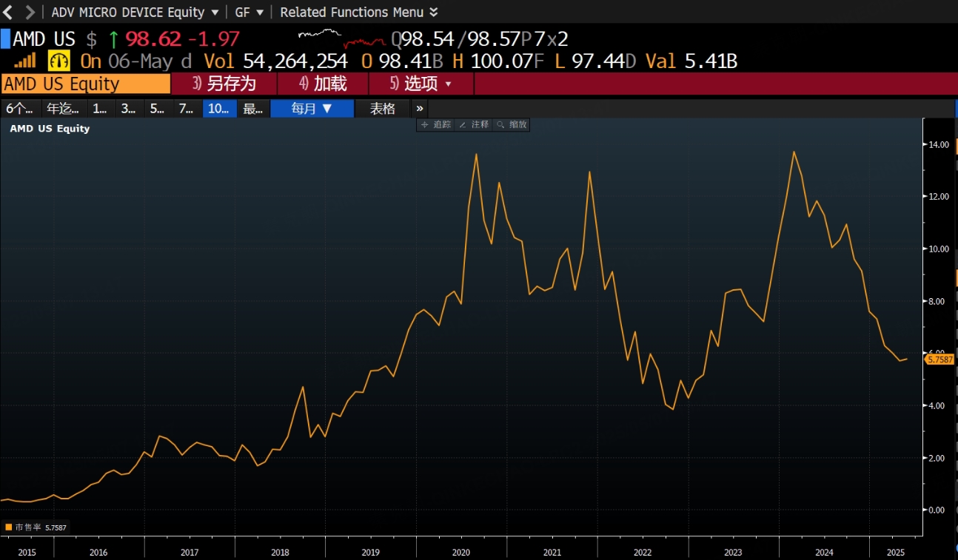Click the Val 5.41B value field
Viewport: 958px width, 560px height.
(691, 61)
